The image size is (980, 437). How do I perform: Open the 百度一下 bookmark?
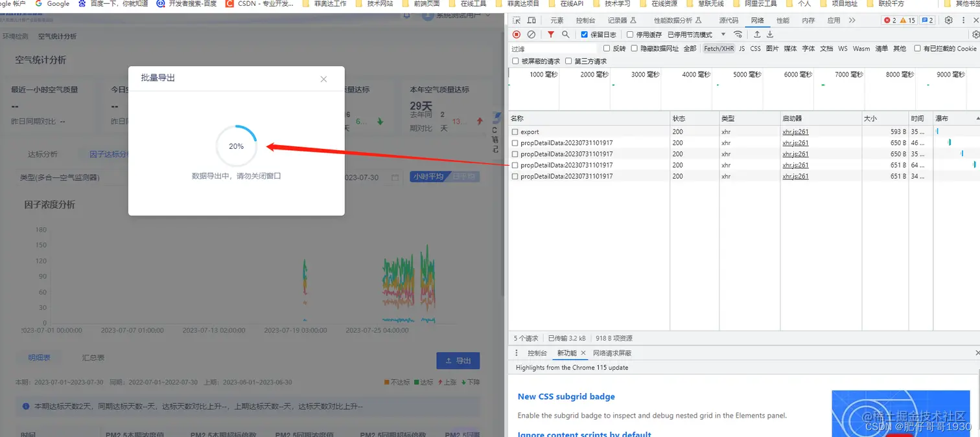(113, 4)
